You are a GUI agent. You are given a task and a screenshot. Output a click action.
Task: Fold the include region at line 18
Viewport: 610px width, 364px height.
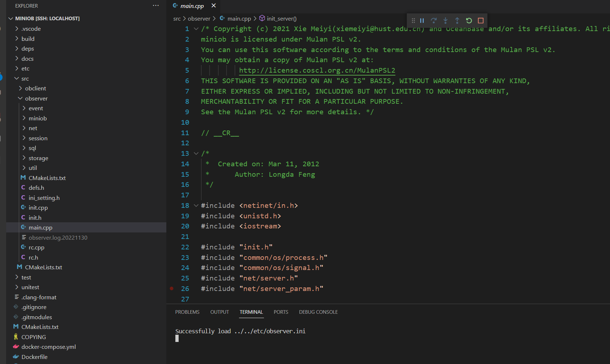[x=196, y=206]
